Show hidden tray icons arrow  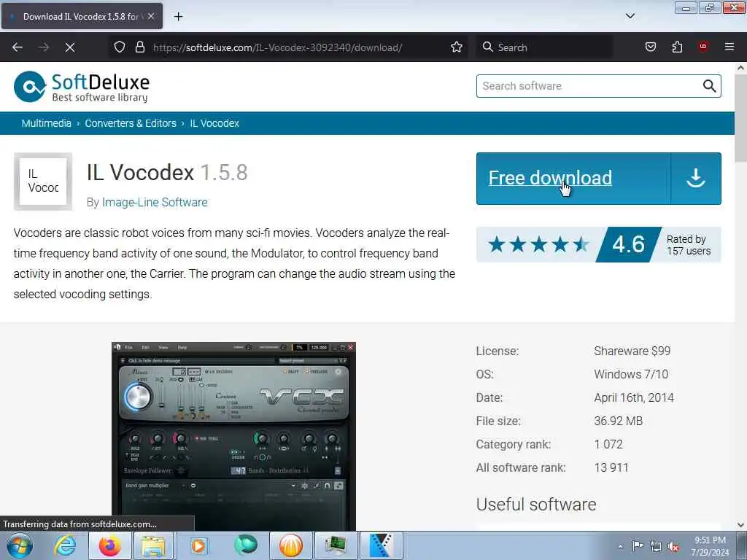(x=620, y=546)
